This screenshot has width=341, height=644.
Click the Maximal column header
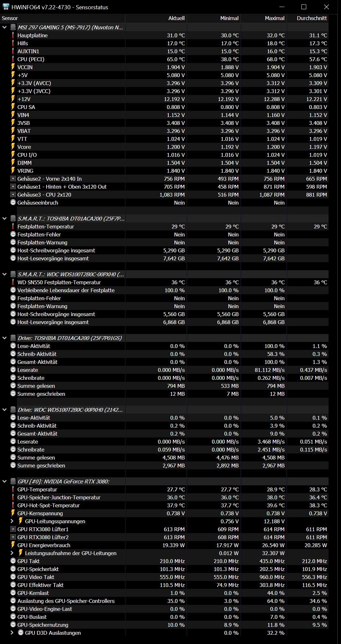pos(264,18)
